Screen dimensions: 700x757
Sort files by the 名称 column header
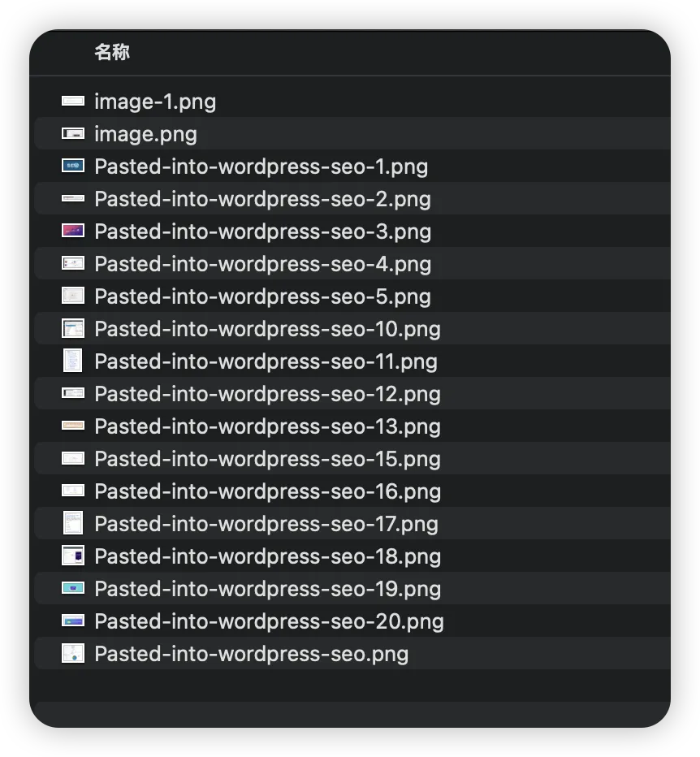point(112,53)
